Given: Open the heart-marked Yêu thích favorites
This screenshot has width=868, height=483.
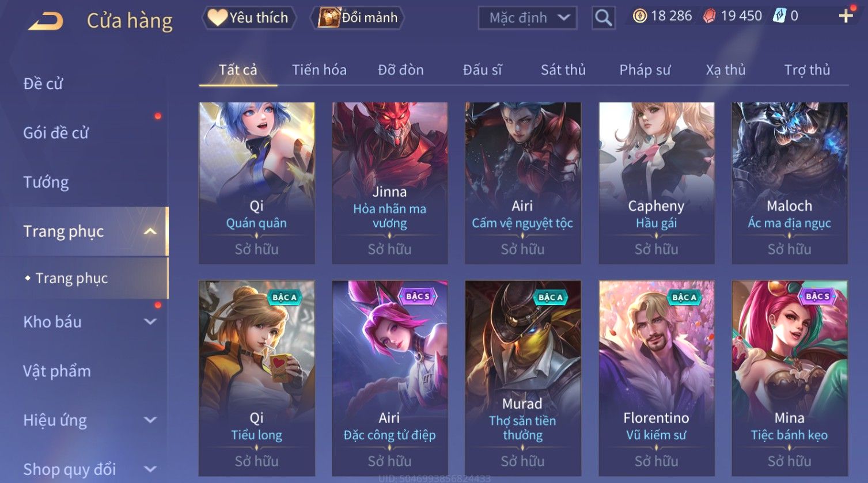Looking at the screenshot, I should coord(248,18).
